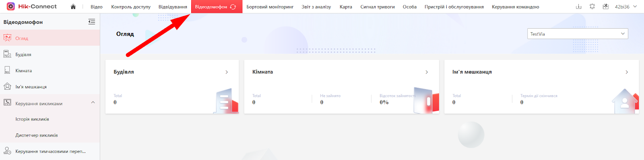Open Кімната in the left sidebar
This screenshot has height=160, width=644.
click(x=50, y=71)
